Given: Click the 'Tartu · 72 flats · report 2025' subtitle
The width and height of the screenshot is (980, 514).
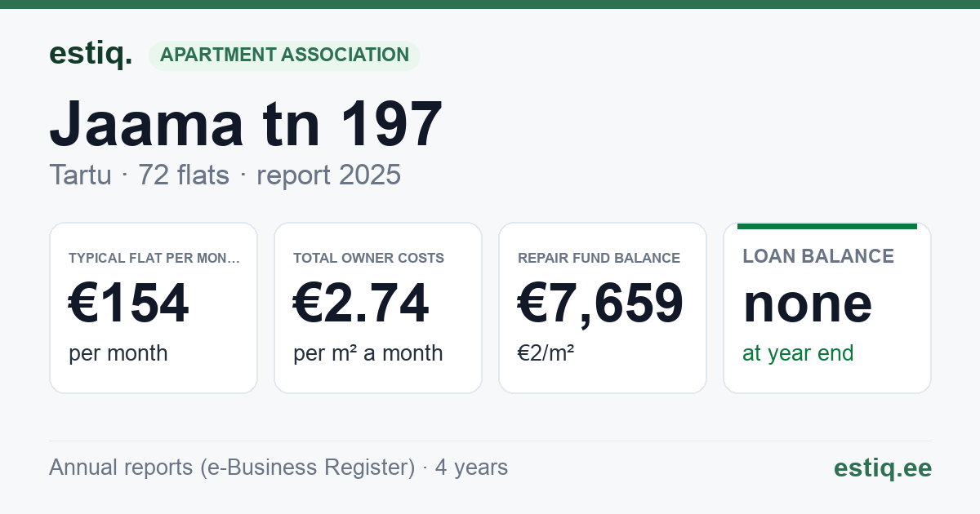Looking at the screenshot, I should pos(225,175).
